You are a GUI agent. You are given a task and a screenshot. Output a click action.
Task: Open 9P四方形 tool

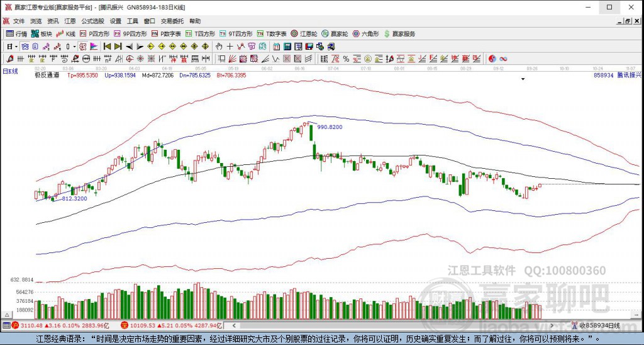(x=130, y=34)
